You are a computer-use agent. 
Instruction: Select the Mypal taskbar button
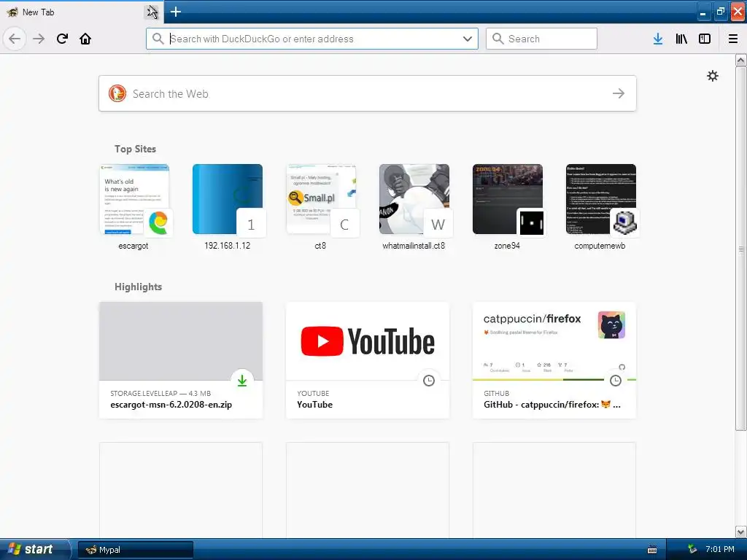[136, 550]
